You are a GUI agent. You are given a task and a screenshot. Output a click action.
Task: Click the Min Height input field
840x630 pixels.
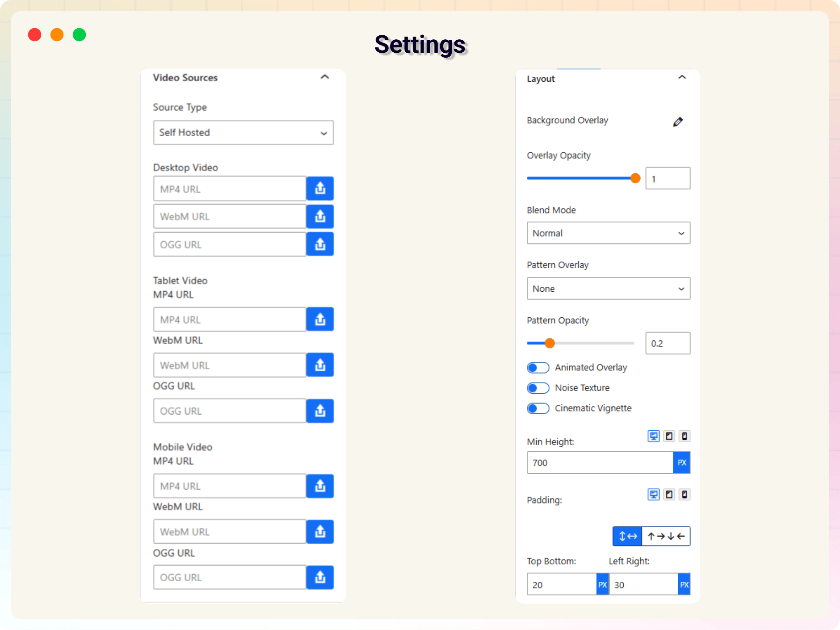[x=600, y=463]
